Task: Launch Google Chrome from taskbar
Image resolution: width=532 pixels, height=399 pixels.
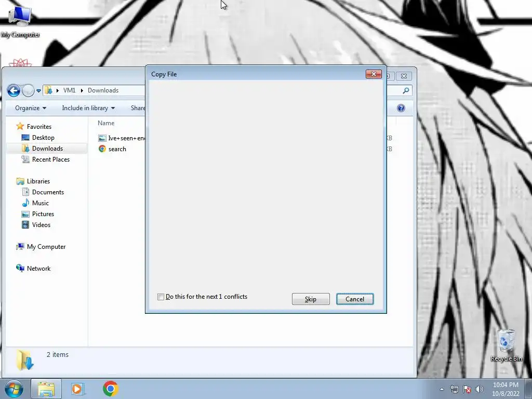Action: point(111,389)
